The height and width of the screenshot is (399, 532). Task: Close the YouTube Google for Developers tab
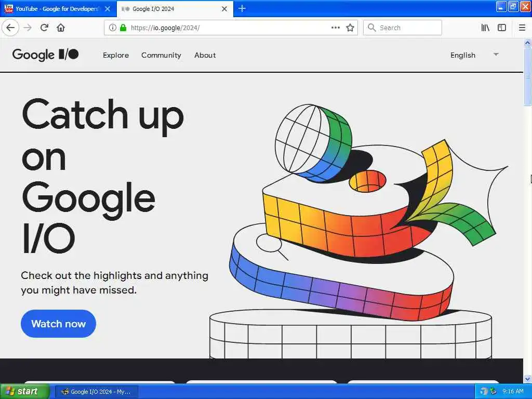(108, 9)
